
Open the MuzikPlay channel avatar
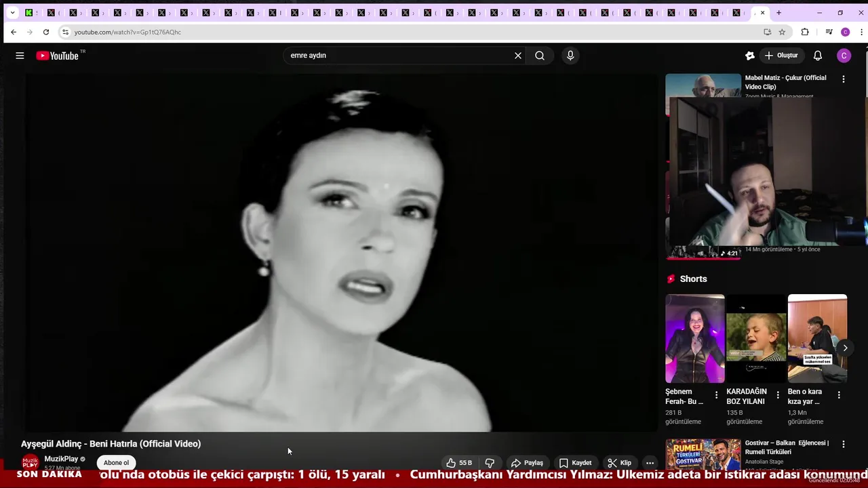(x=31, y=463)
